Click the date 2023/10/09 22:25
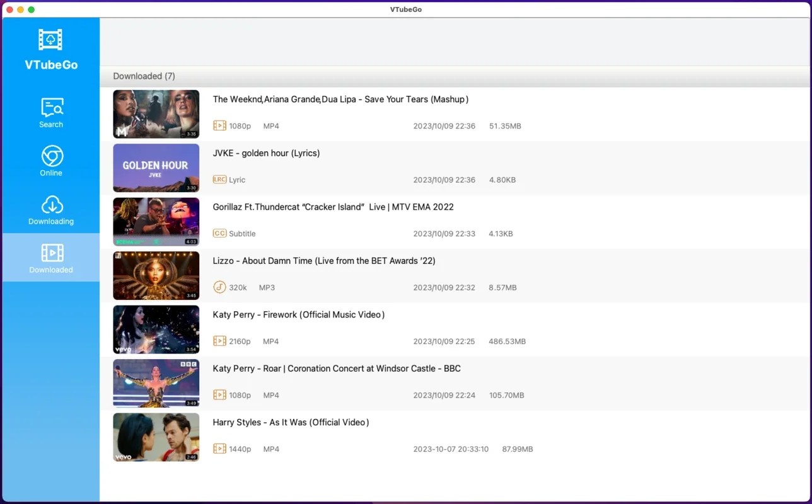Image resolution: width=812 pixels, height=504 pixels. (x=444, y=341)
